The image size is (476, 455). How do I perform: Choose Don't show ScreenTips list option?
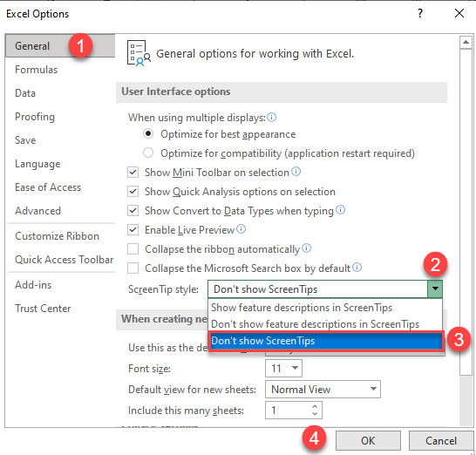tap(326, 341)
